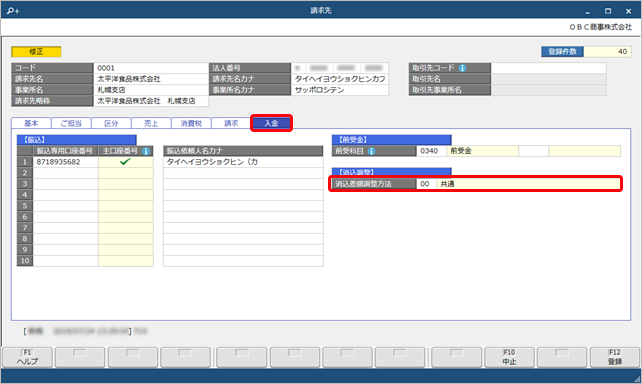Click the 請求先名 field 太平洋食品株式会社
Image resolution: width=642 pixels, height=384 pixels.
pyautogui.click(x=151, y=79)
